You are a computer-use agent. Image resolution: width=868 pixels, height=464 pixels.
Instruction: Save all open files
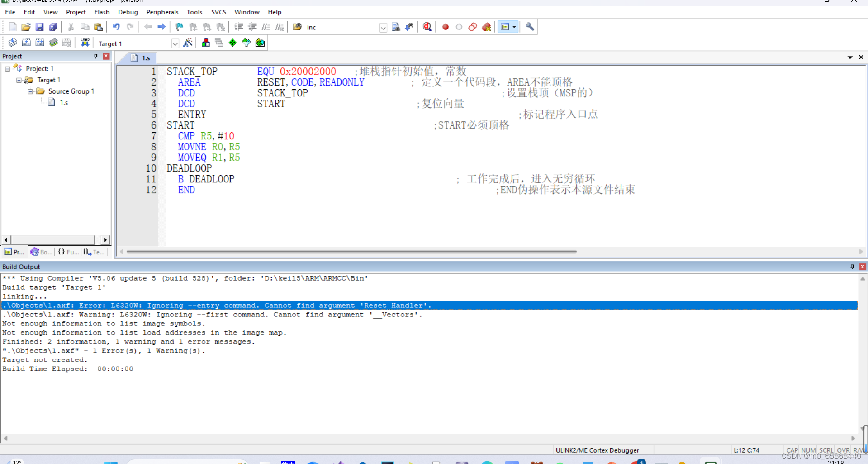(x=53, y=27)
